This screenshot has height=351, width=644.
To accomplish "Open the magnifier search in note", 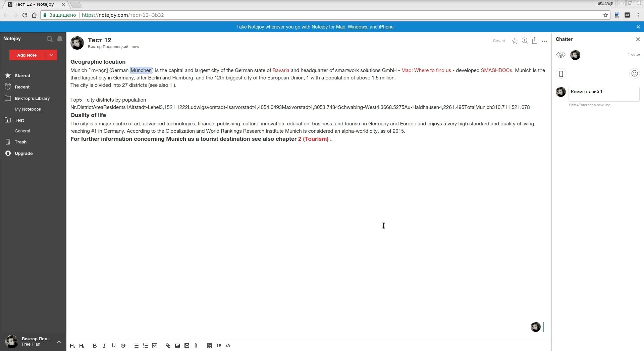I will click(525, 41).
